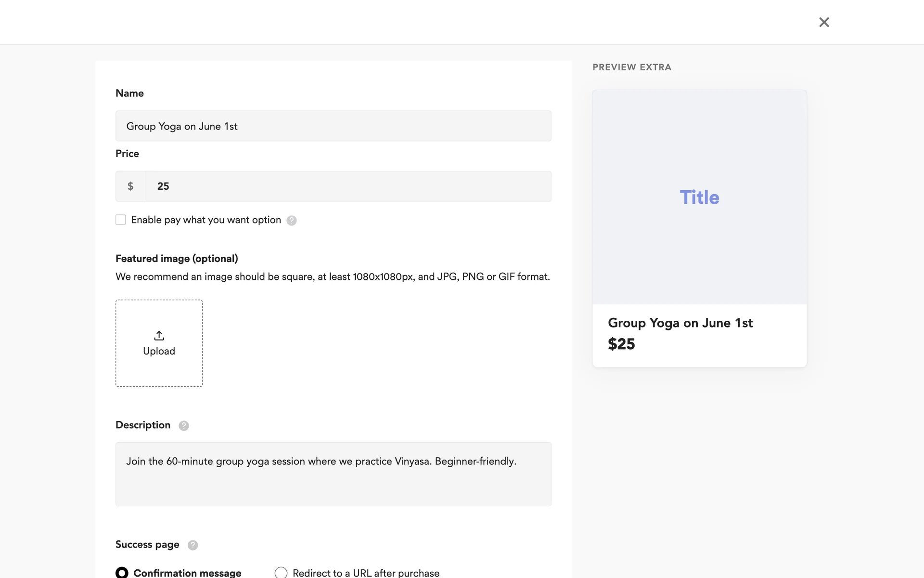Open help tooltip for pay what you want
Screen dimensions: 924x578
pos(292,221)
